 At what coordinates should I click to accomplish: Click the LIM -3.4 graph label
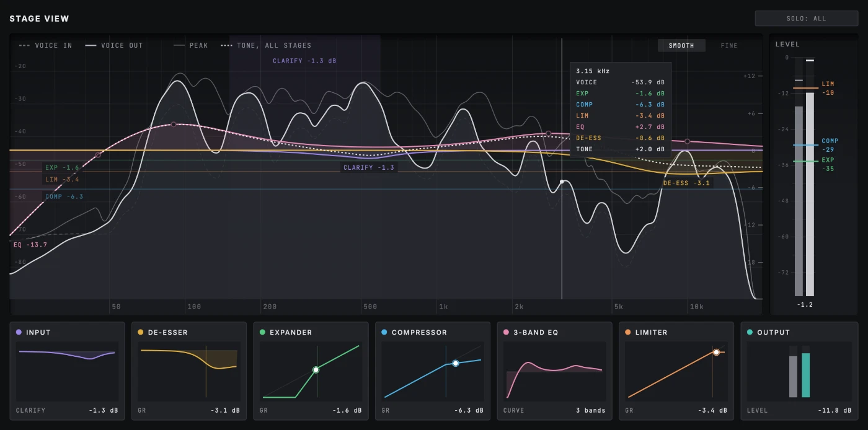62,180
